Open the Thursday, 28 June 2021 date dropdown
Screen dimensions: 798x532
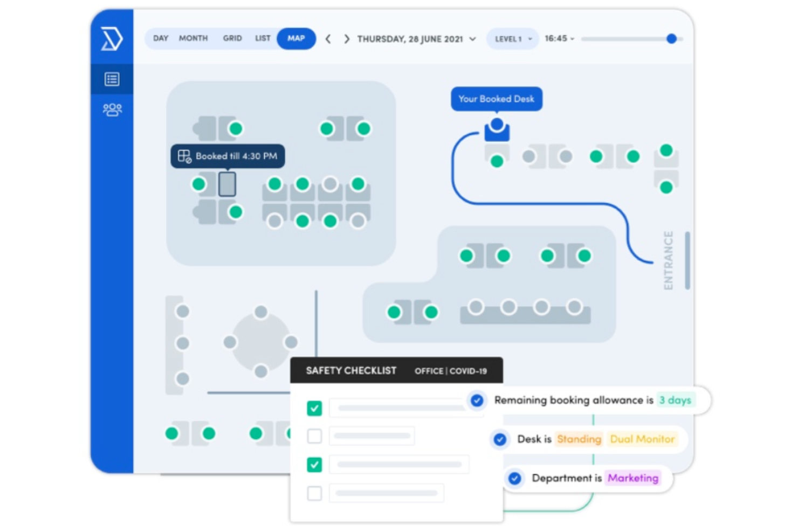[416, 39]
